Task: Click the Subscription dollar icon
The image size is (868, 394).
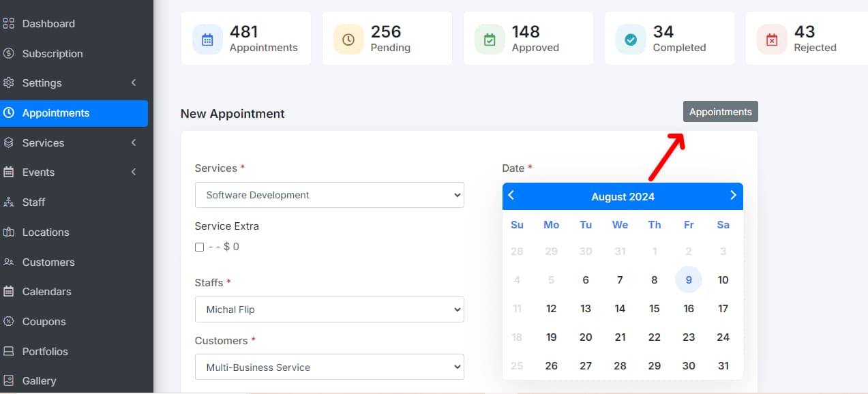Action: pos(9,53)
